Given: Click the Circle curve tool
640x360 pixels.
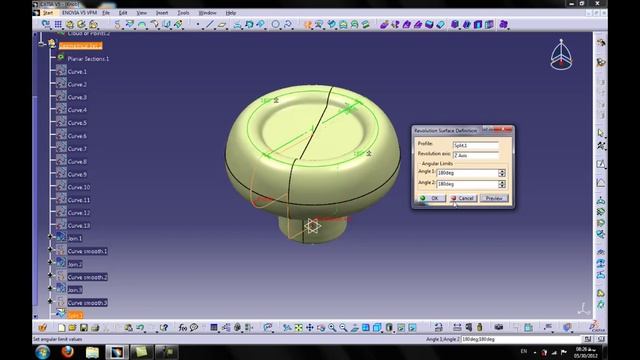Looking at the screenshot, I should pos(276,25).
